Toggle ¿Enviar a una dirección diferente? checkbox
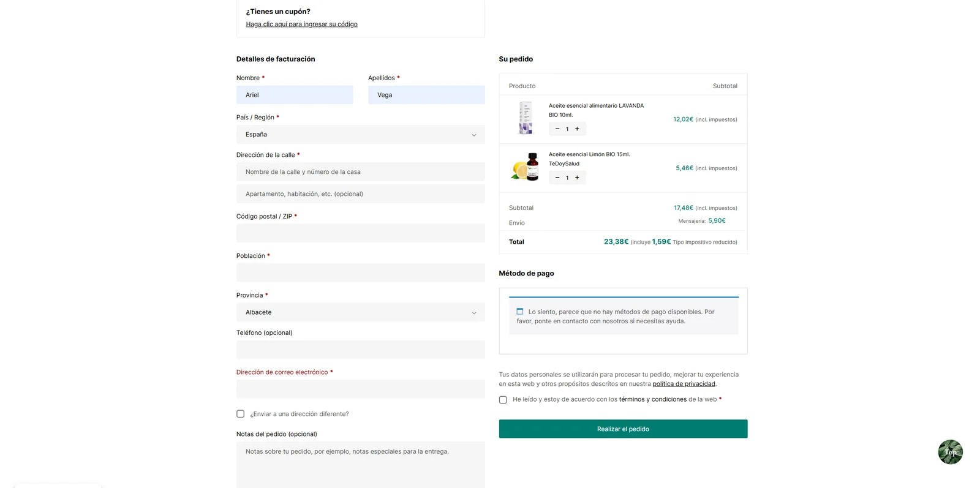Viewport: 980px width, 488px height. (241, 414)
